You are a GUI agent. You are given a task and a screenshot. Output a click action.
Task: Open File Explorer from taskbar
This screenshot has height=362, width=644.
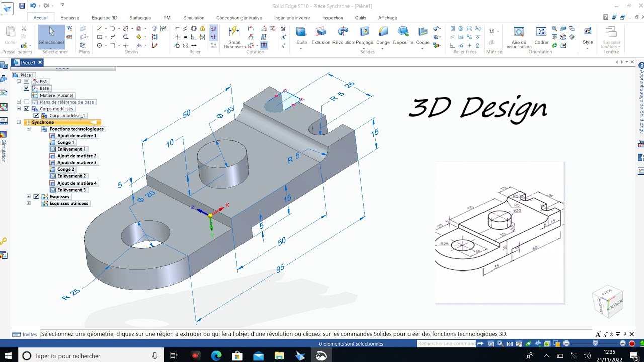click(x=279, y=356)
